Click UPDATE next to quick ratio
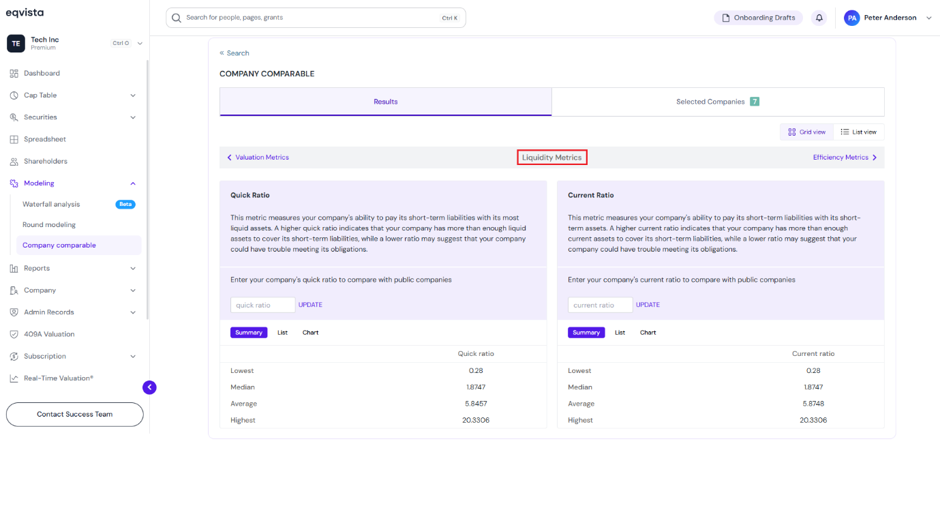The height and width of the screenshot is (508, 940). pyautogui.click(x=311, y=305)
